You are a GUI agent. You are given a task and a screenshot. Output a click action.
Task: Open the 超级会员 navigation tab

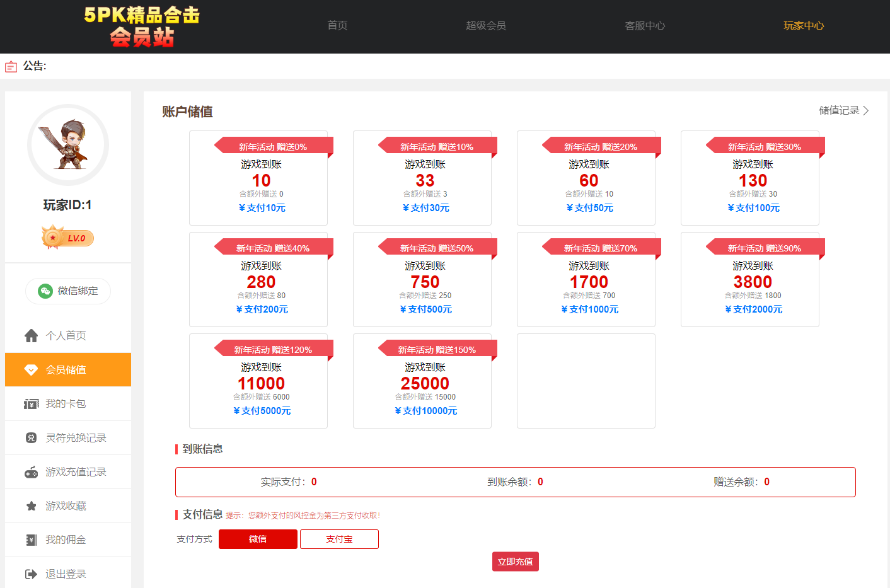pyautogui.click(x=485, y=26)
